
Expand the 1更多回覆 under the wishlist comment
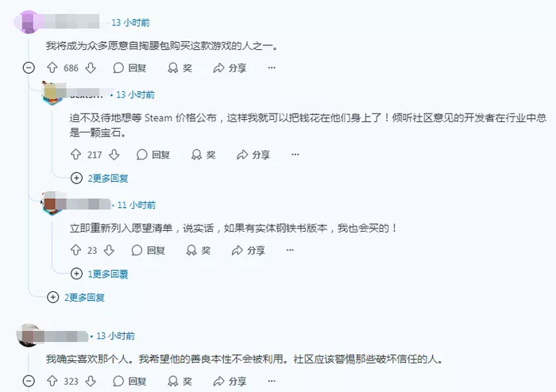99,274
